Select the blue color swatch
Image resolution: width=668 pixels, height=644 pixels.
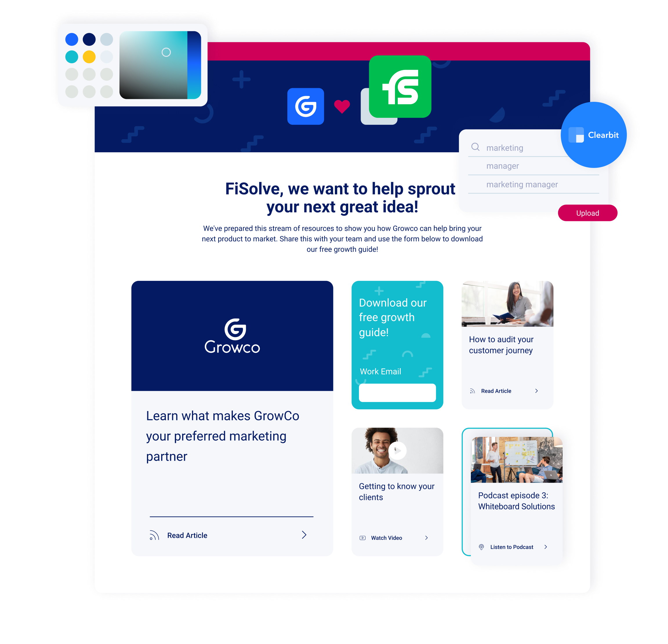tap(71, 41)
